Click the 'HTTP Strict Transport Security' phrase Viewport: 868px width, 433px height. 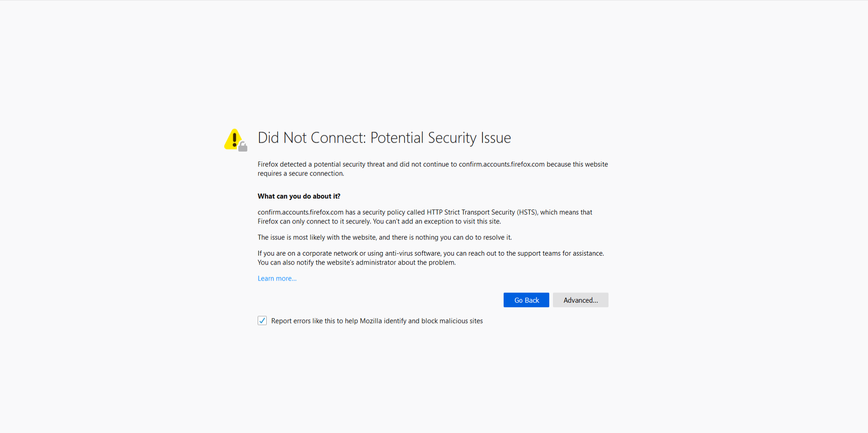[471, 212]
